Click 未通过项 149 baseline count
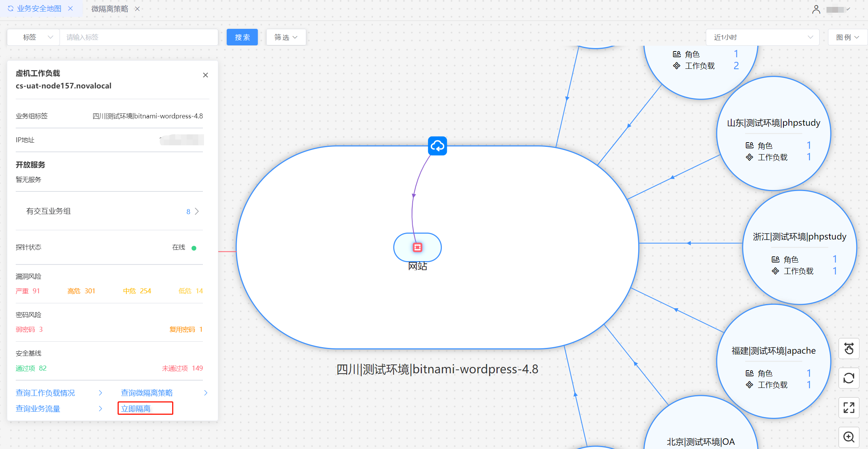The image size is (868, 449). coord(182,368)
